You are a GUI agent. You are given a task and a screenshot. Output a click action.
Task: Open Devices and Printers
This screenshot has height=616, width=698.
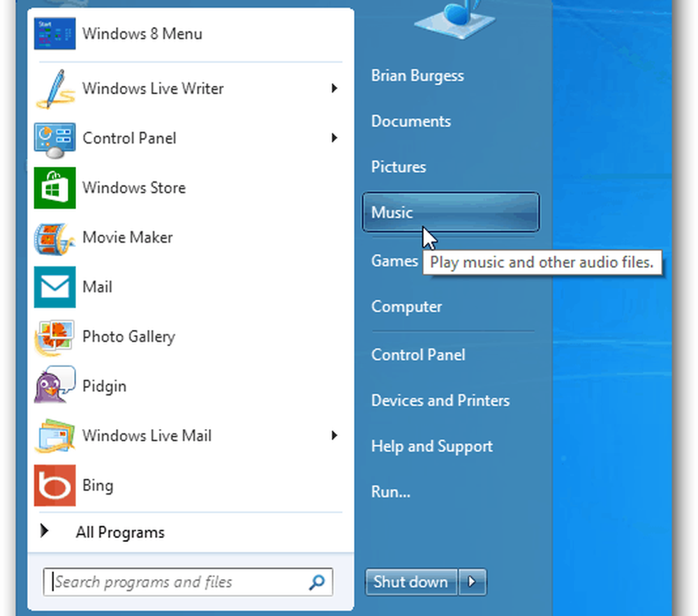click(440, 400)
